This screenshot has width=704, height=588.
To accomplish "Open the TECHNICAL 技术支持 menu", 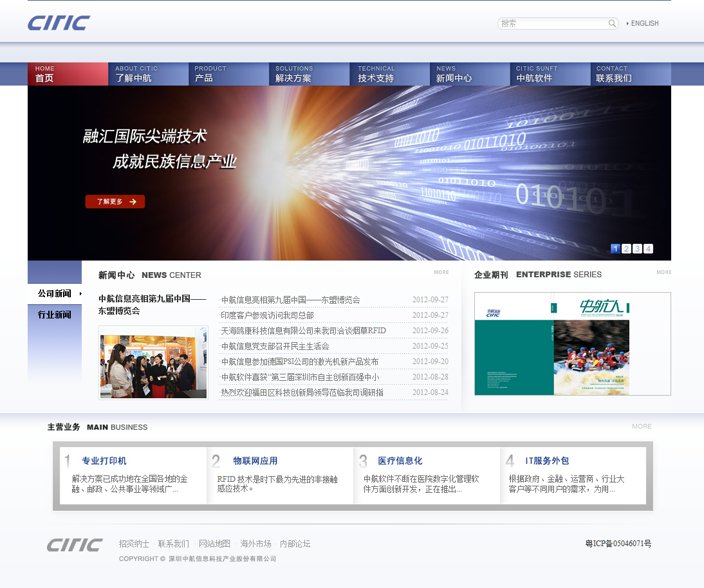I will click(389, 74).
